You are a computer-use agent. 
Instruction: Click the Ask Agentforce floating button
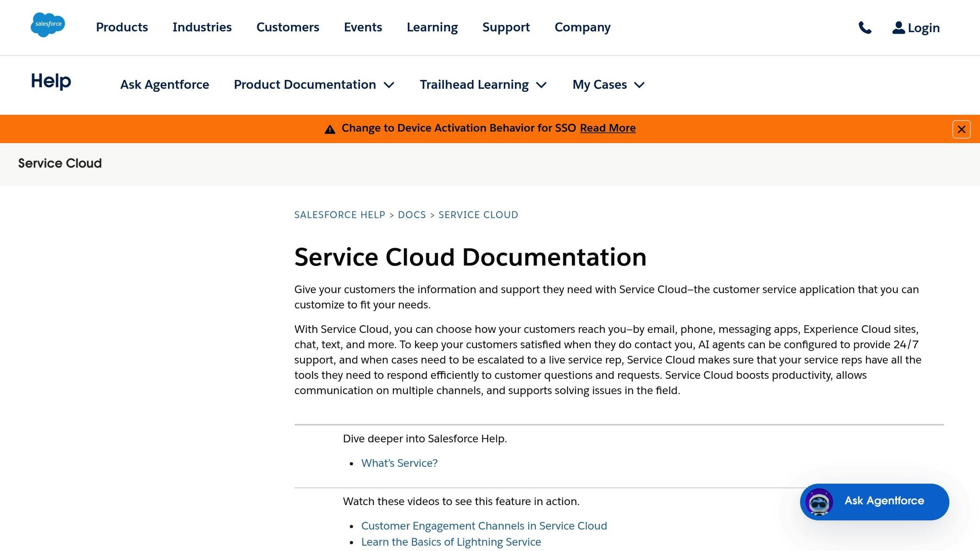click(883, 501)
